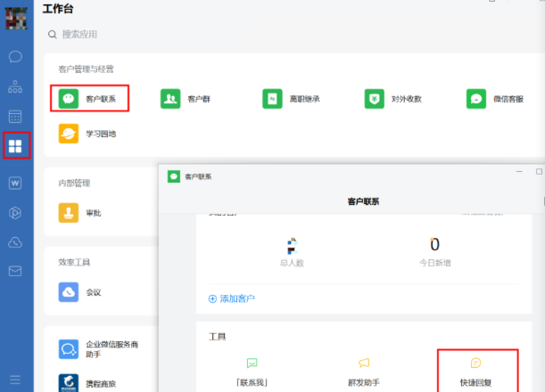The image size is (545, 392).
Task: Open the Mail envelope icon in sidebar
Action: [x=15, y=272]
